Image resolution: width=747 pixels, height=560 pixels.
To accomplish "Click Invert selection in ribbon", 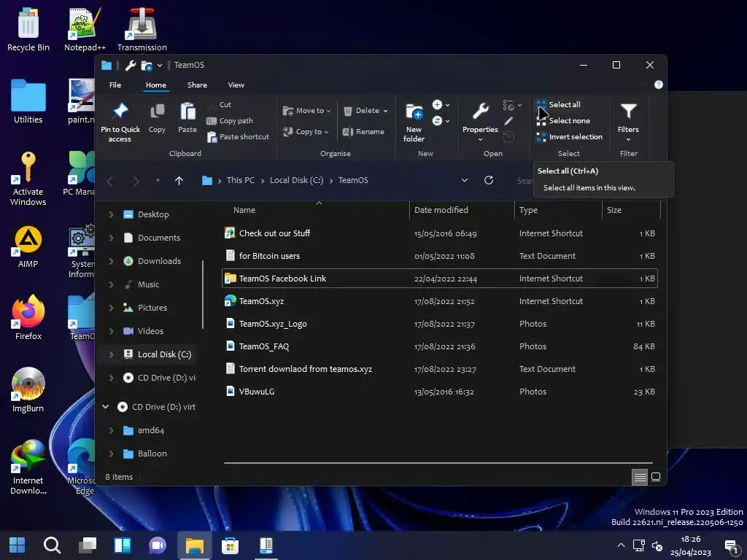I will pyautogui.click(x=569, y=137).
